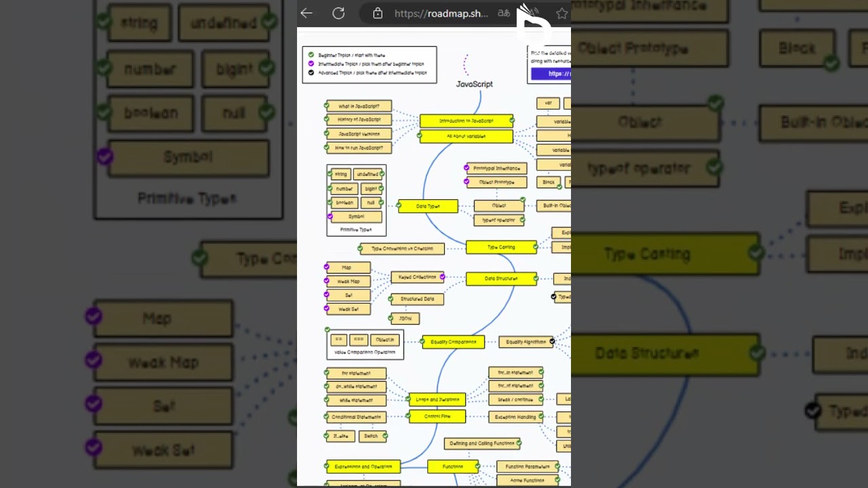Focus the roadmap.sh address bar URL
The width and height of the screenshot is (868, 488).
coord(441,13)
